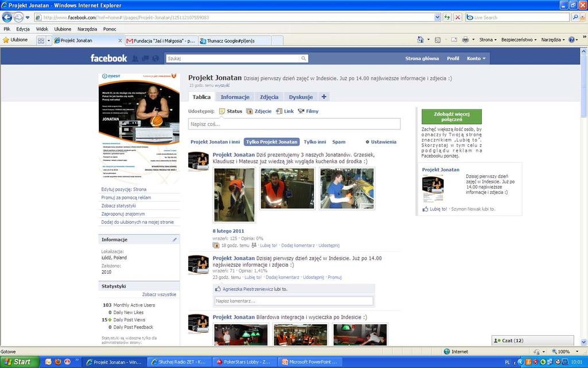The width and height of the screenshot is (588, 368).
Task: Open the Bezpieczeństwo dropdown menu
Action: point(519,40)
